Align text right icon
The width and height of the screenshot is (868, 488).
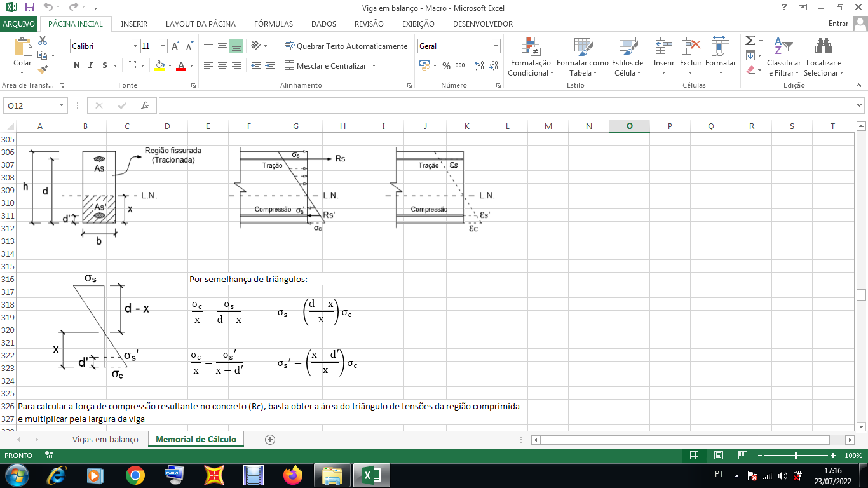click(236, 65)
